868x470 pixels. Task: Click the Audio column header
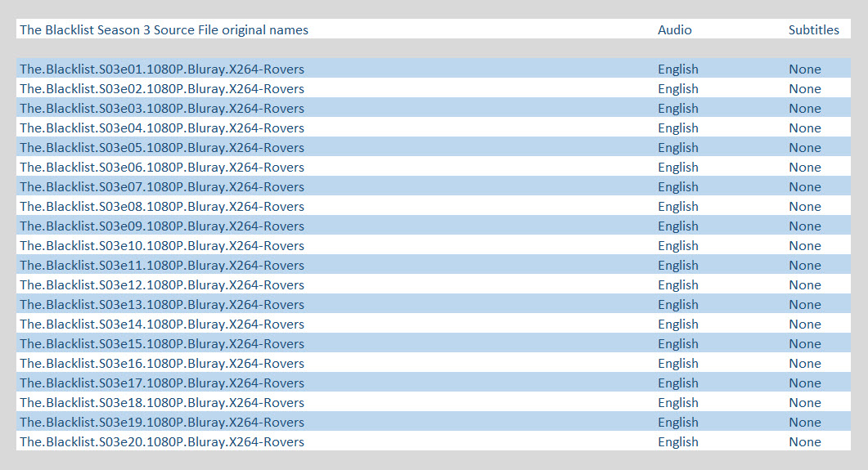click(675, 30)
